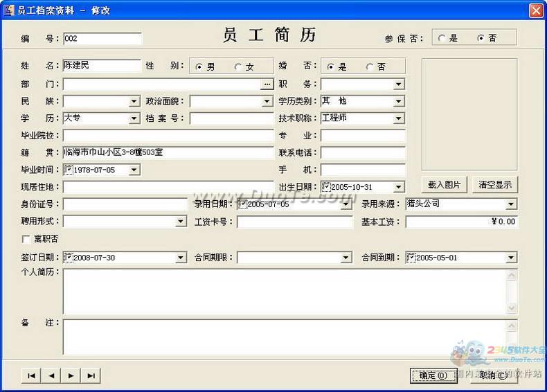Toggle the 出生日期 date checkbox
The width and height of the screenshot is (547, 392).
pyautogui.click(x=326, y=187)
